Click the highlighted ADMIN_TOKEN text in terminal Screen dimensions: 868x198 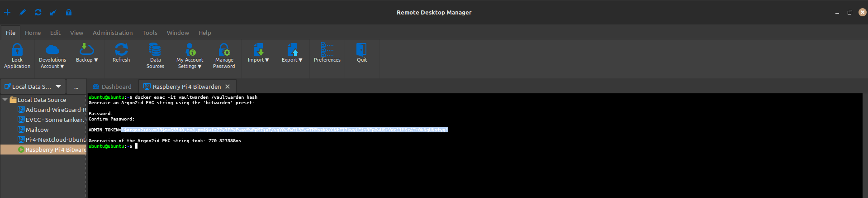(x=285, y=130)
